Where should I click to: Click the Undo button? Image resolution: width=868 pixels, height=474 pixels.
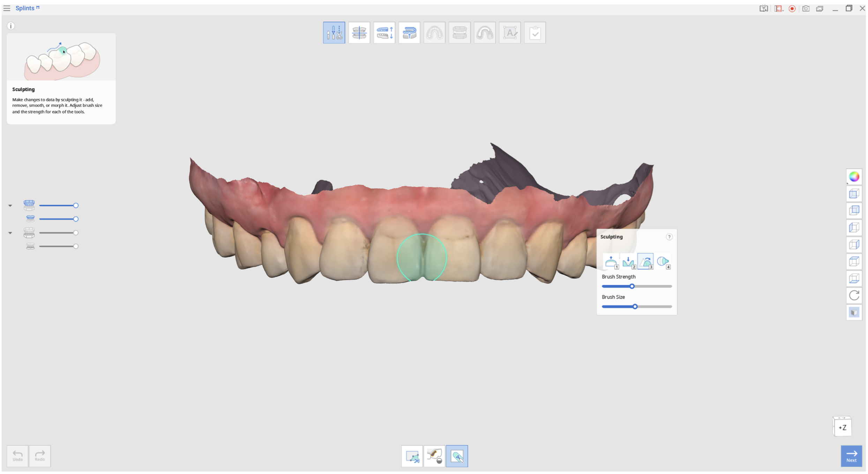(x=17, y=456)
